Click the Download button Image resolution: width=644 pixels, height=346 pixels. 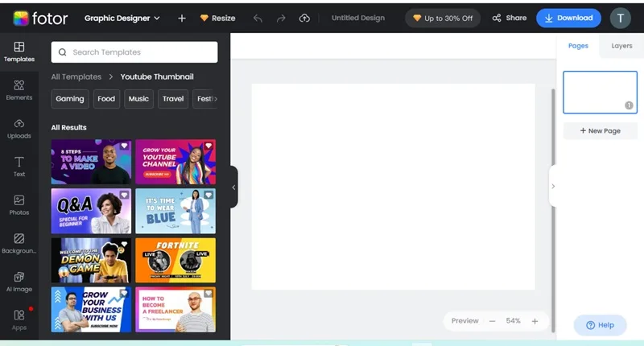coord(568,18)
